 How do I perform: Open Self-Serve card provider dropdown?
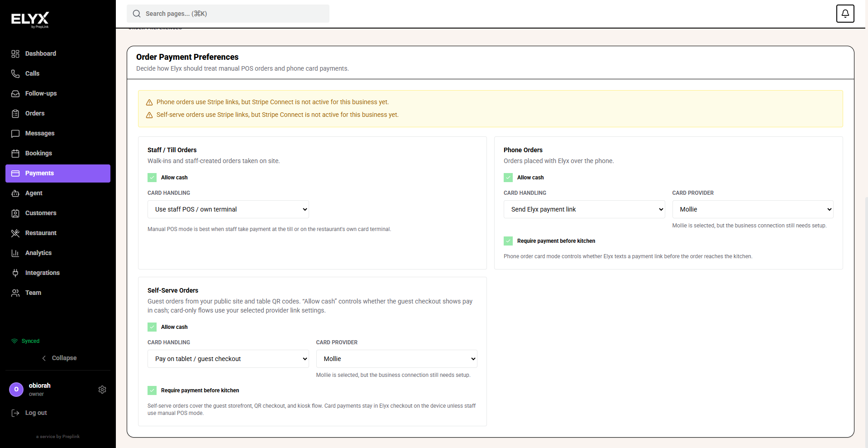click(396, 359)
